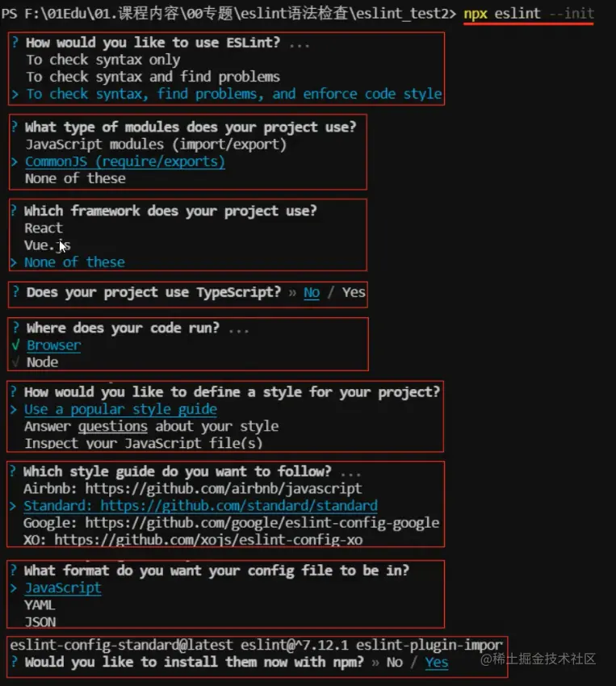Screen dimensions: 616x686
Task: Choose 'Answer questions about your style'
Action: (151, 426)
